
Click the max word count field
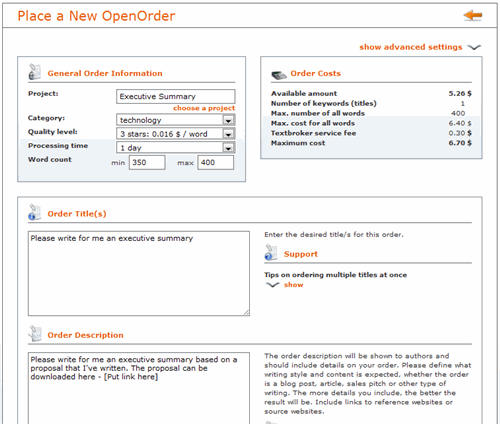click(216, 162)
